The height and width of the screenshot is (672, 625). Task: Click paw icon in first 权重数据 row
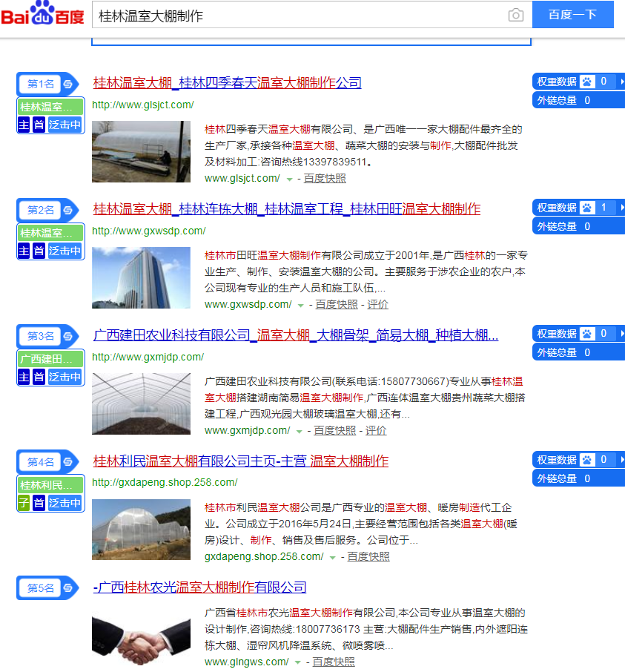click(587, 82)
